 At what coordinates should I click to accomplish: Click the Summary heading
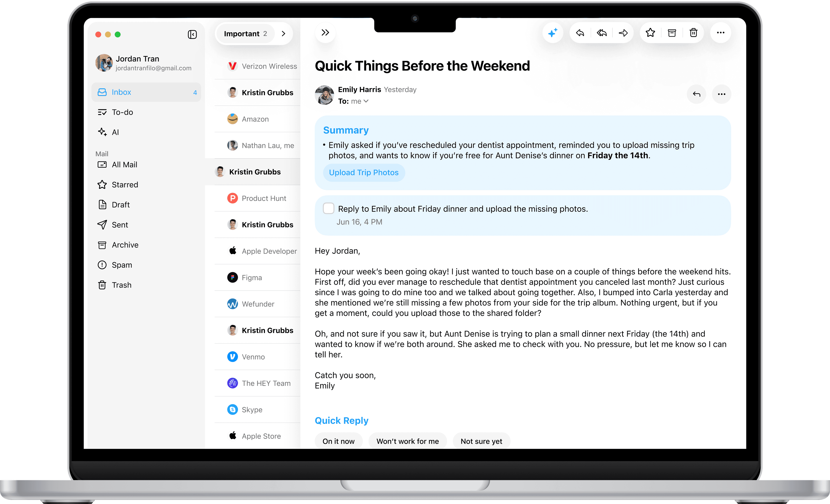pos(346,130)
